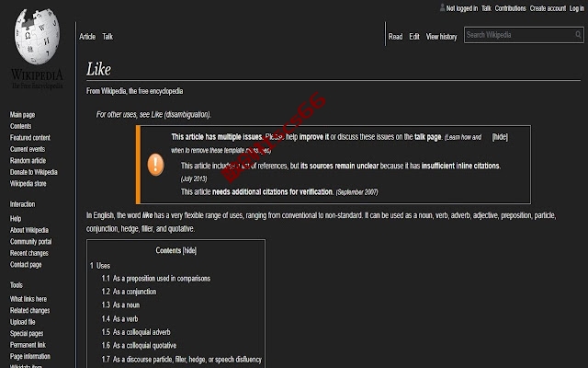Open About Wikipedia

point(28,230)
